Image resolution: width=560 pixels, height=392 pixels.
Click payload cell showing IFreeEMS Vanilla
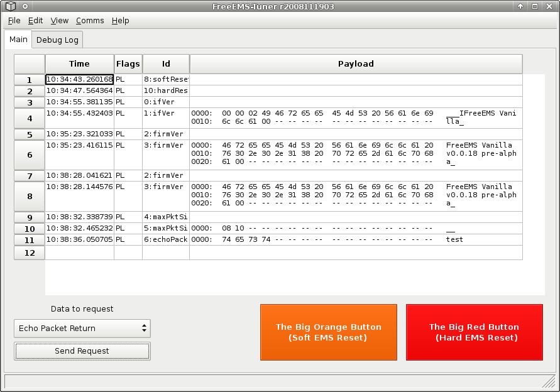click(x=356, y=118)
